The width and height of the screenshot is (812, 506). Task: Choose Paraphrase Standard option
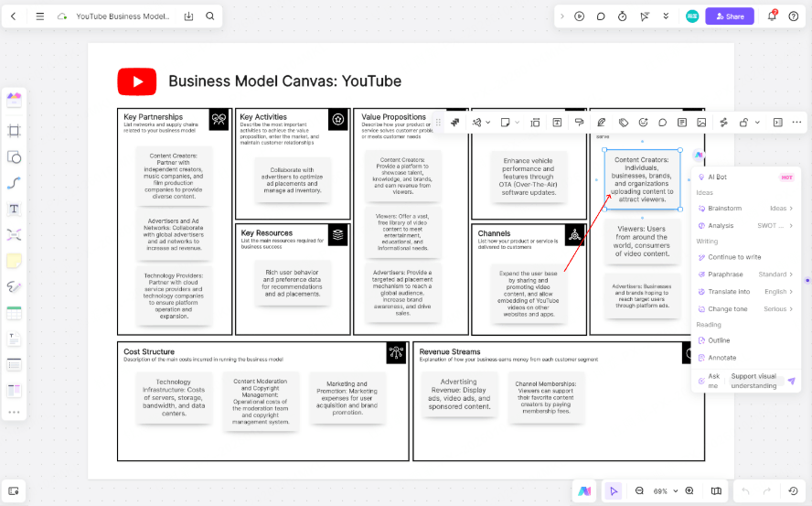[746, 275]
